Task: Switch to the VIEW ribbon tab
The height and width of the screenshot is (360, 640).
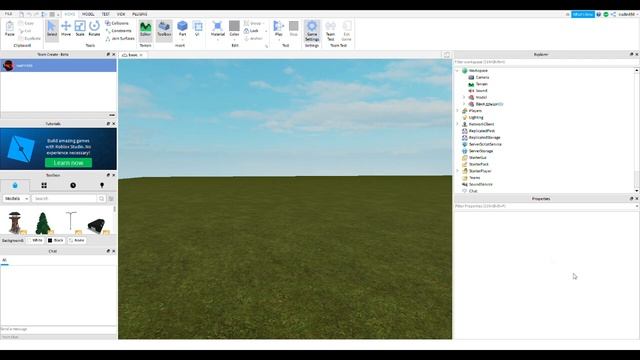Action: point(121,14)
